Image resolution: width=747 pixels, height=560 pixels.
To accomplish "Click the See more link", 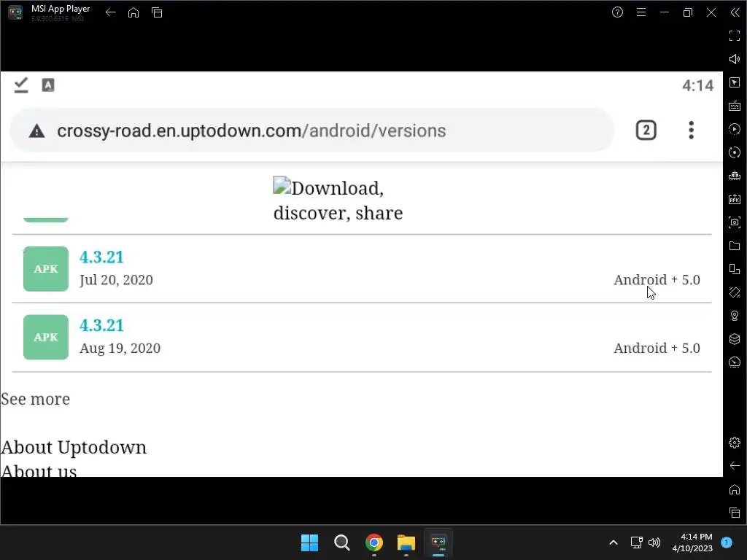I will click(36, 399).
